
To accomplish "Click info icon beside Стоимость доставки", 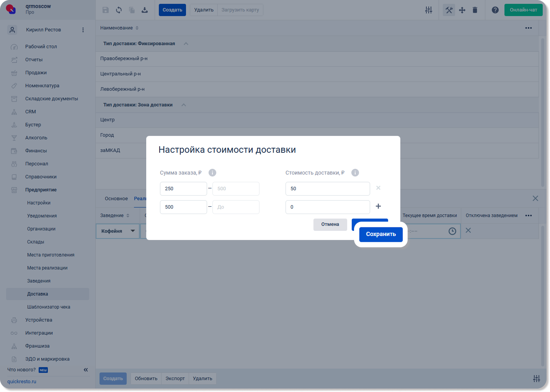I will (355, 173).
